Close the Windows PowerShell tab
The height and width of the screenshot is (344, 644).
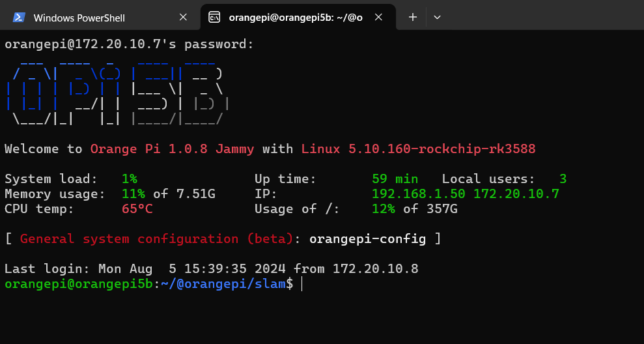point(183,17)
